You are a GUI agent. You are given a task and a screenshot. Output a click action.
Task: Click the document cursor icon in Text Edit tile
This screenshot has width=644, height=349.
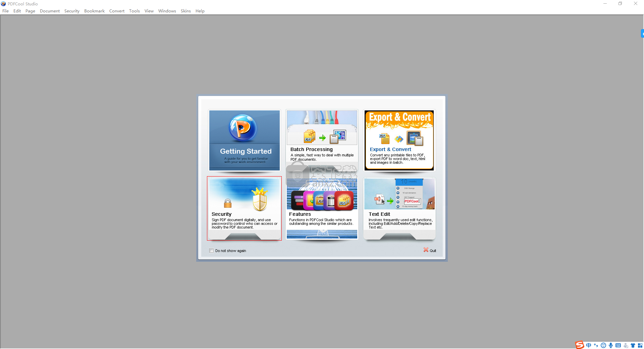380,199
